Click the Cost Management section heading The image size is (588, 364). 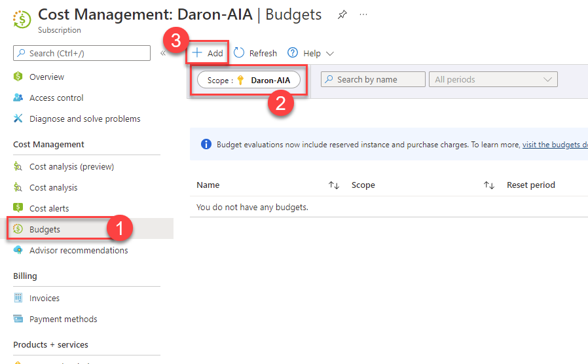pos(48,145)
